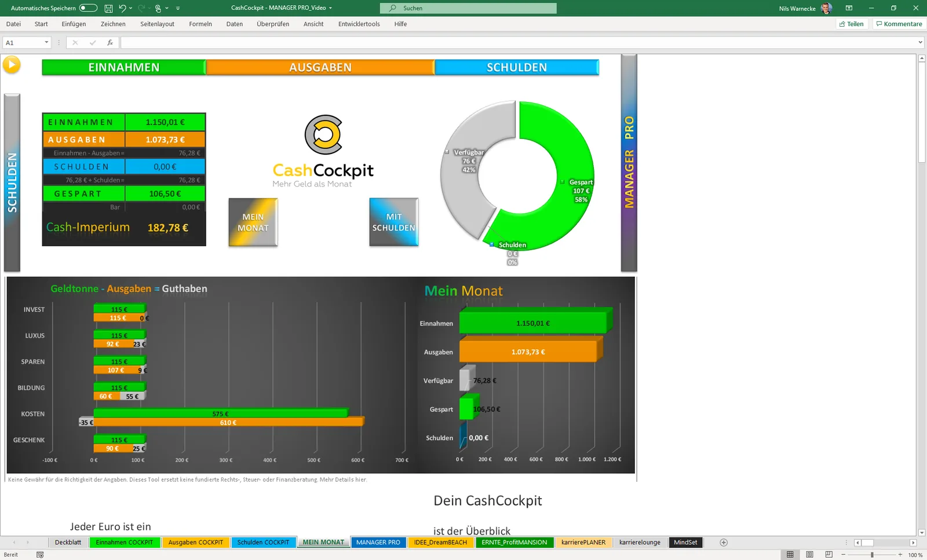
Task: Select the MindSet sheet tab
Action: 685,543
